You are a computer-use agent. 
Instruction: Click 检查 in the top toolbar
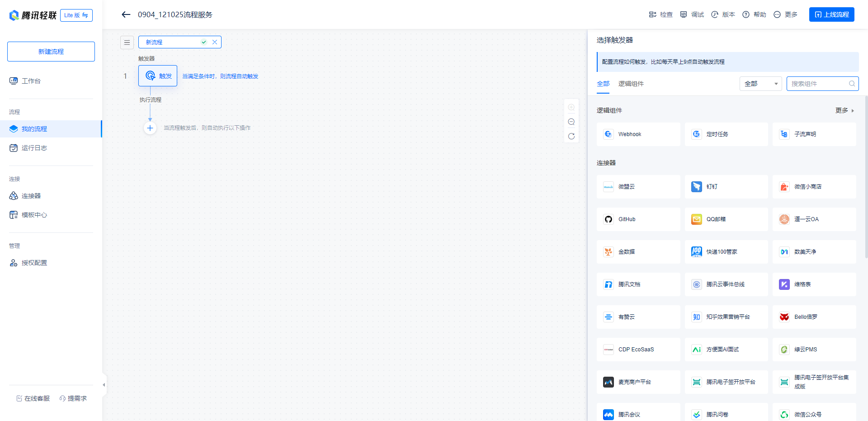coord(661,14)
